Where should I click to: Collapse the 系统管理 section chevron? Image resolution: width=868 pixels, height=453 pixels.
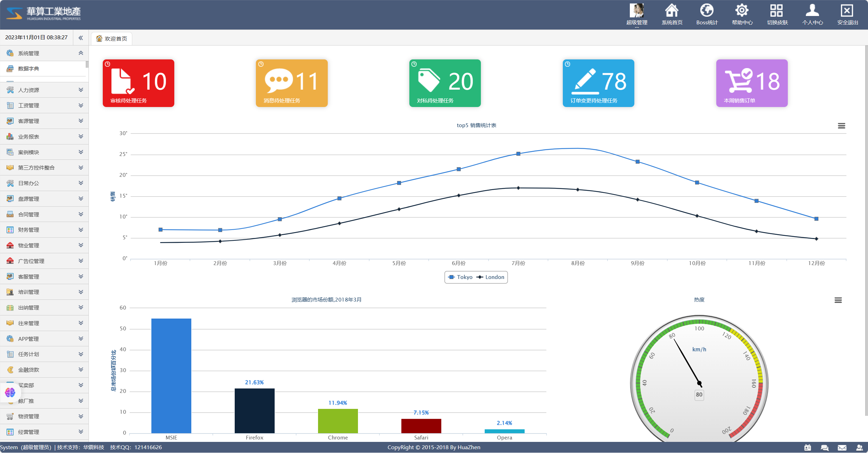pyautogui.click(x=81, y=53)
